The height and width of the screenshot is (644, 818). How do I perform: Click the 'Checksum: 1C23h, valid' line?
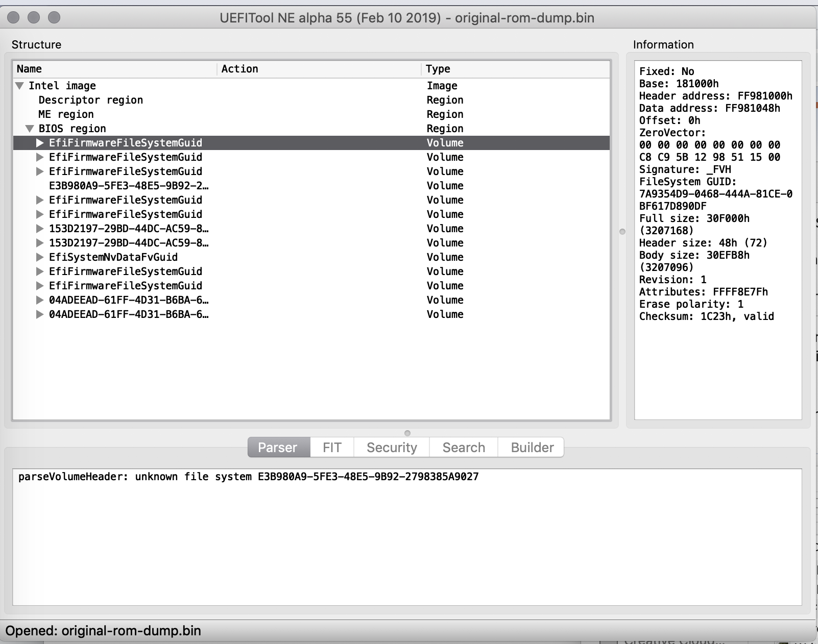point(707,316)
